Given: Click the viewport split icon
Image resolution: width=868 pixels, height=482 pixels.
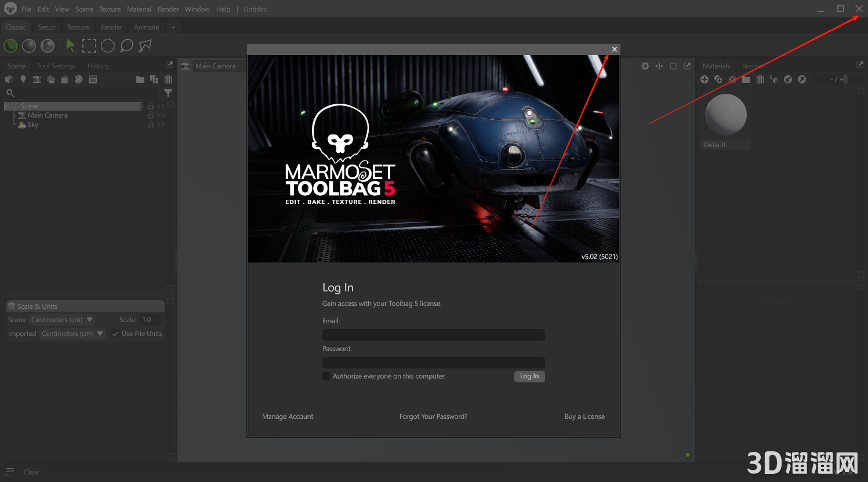Looking at the screenshot, I should coord(659,66).
